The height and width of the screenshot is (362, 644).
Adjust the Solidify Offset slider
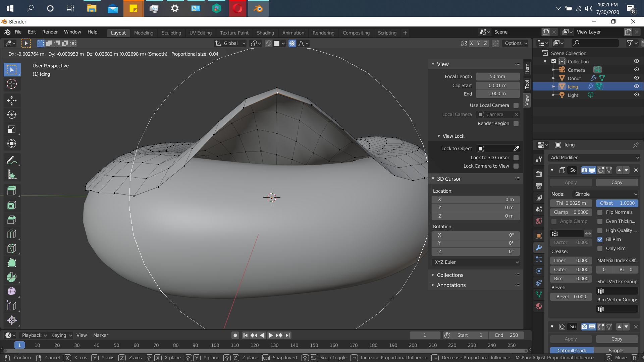617,203
